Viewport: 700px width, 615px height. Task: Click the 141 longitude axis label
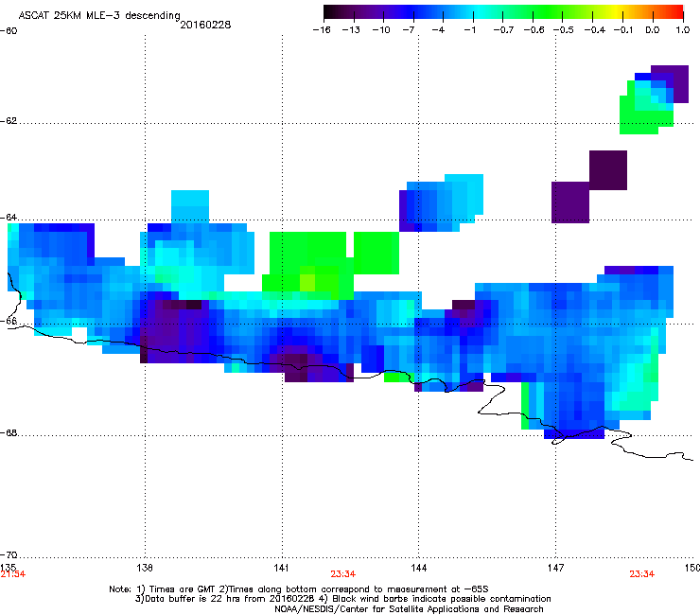[281, 568]
